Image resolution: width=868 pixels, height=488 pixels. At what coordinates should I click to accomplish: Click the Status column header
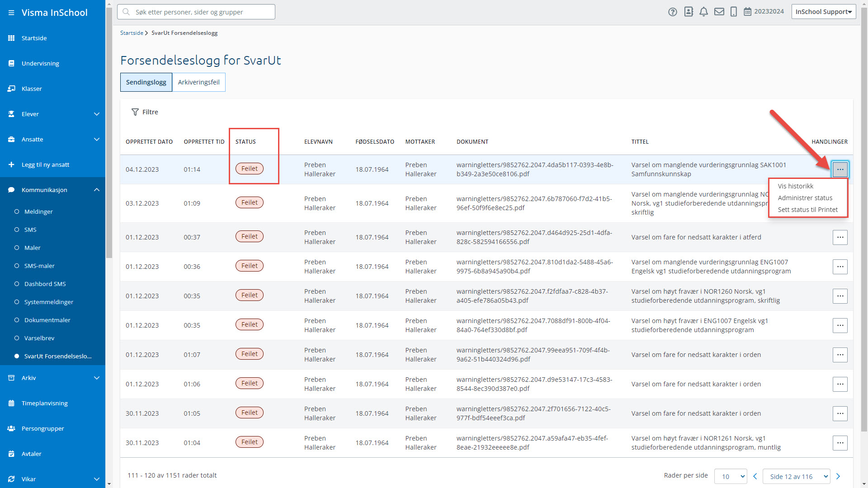[245, 142]
